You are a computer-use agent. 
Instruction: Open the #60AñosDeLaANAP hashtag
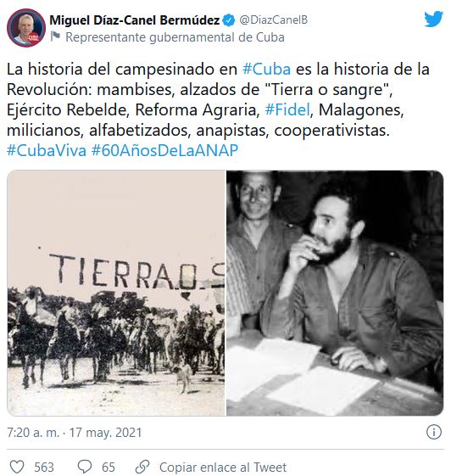point(164,150)
